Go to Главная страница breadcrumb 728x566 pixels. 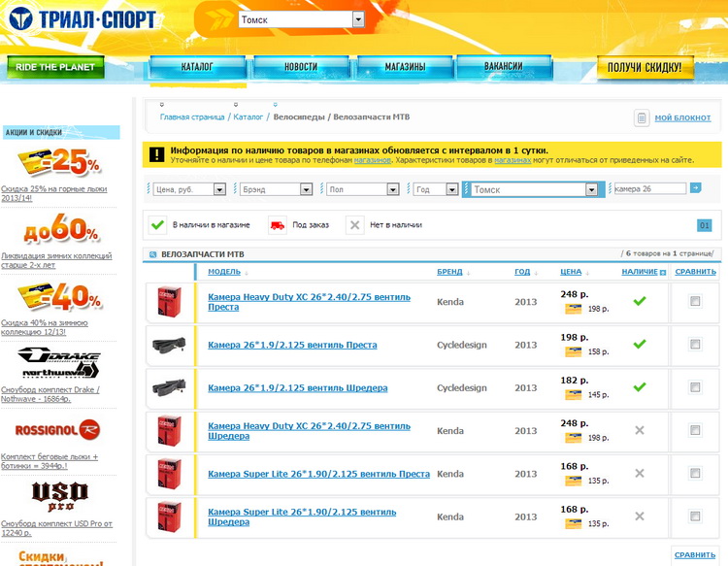pyautogui.click(x=192, y=117)
